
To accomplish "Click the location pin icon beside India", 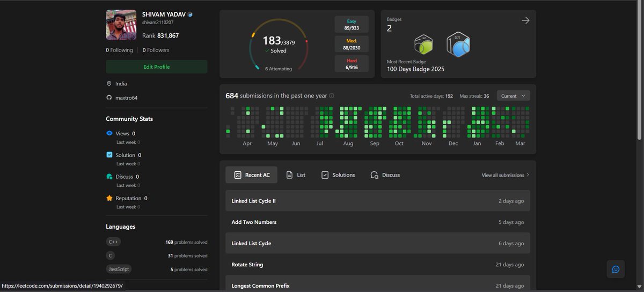I will click(109, 84).
